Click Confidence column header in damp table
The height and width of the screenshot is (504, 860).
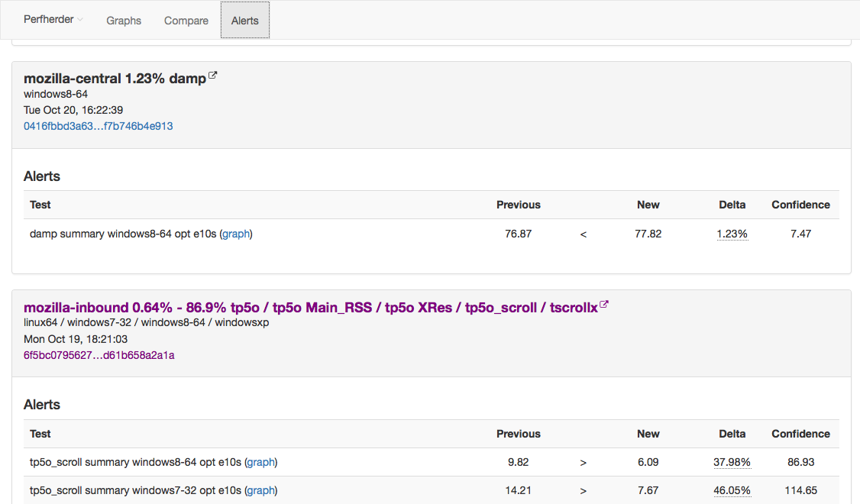point(800,205)
